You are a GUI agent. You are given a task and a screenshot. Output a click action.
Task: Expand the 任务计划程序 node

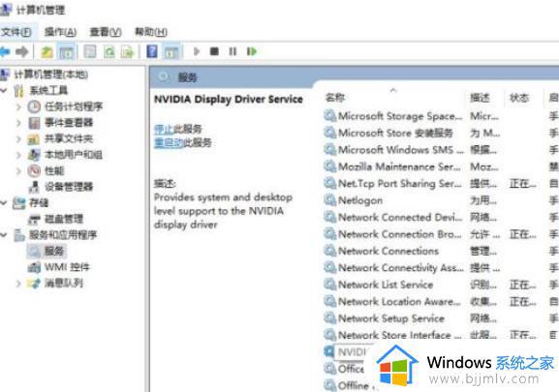pyautogui.click(x=18, y=106)
